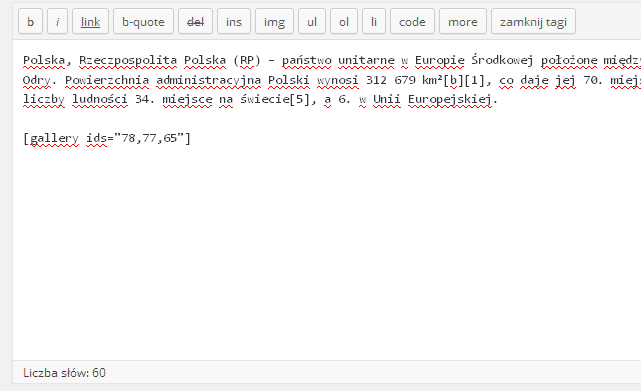Place the cursor in the gallery shortcode line

pos(107,138)
